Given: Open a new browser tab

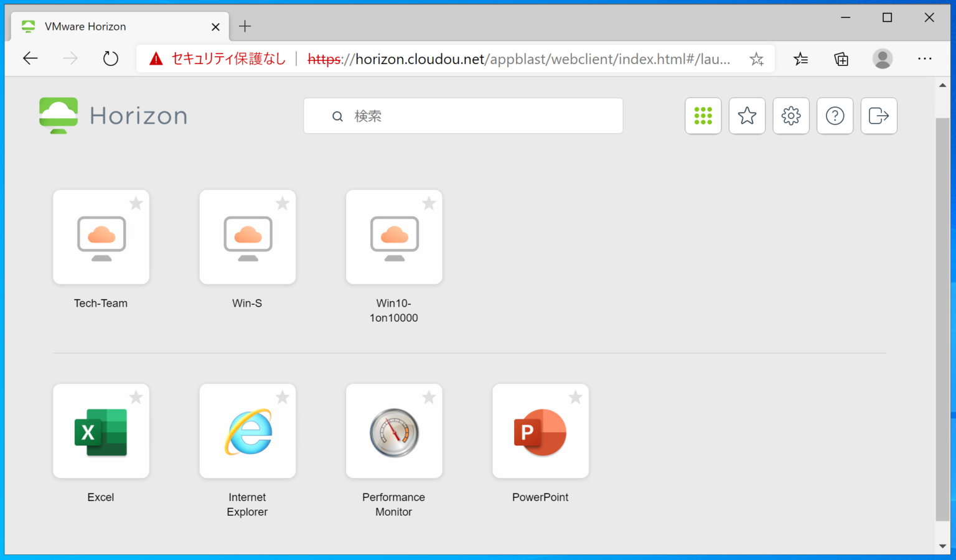Looking at the screenshot, I should click(245, 26).
